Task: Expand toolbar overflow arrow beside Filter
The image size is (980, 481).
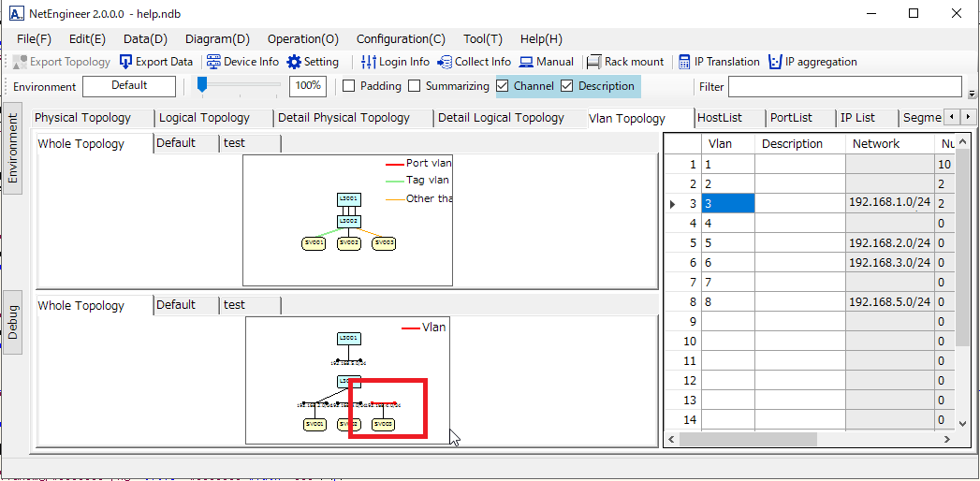Action: click(972, 94)
